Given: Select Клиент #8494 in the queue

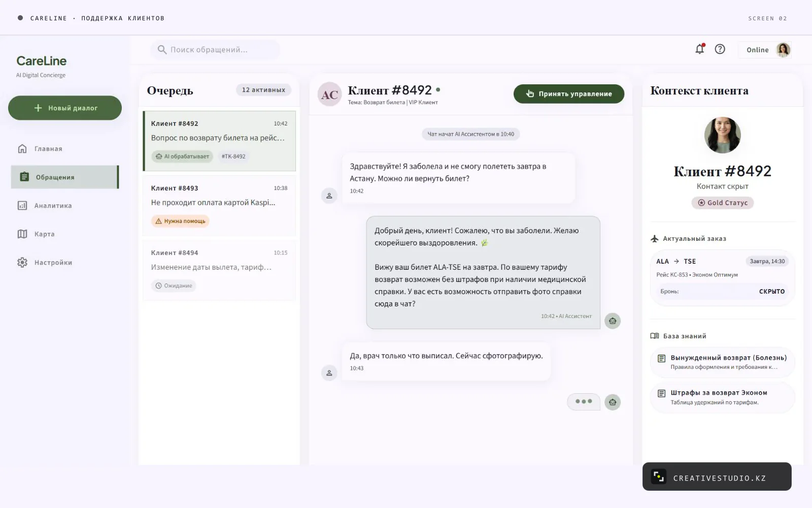Looking at the screenshot, I should tap(219, 270).
